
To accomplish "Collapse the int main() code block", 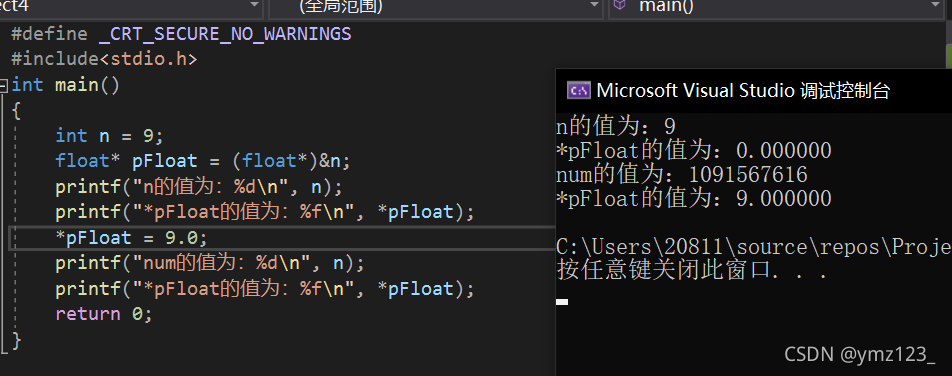I will coord(4,85).
